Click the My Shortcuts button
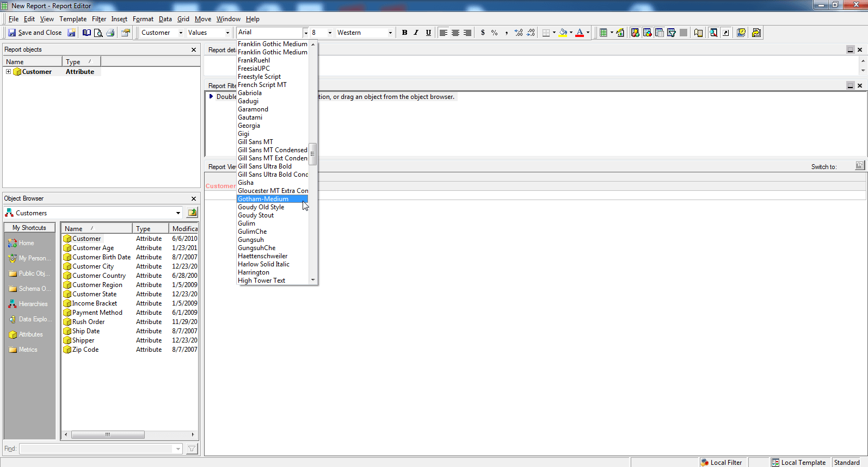 (29, 228)
